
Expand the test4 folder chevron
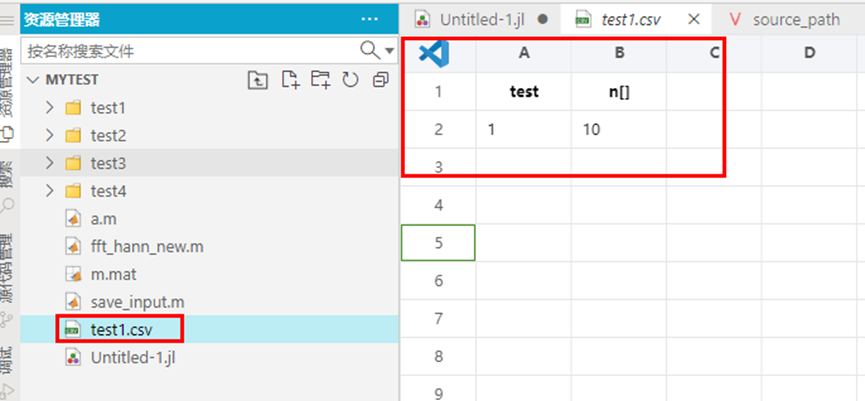[x=50, y=191]
